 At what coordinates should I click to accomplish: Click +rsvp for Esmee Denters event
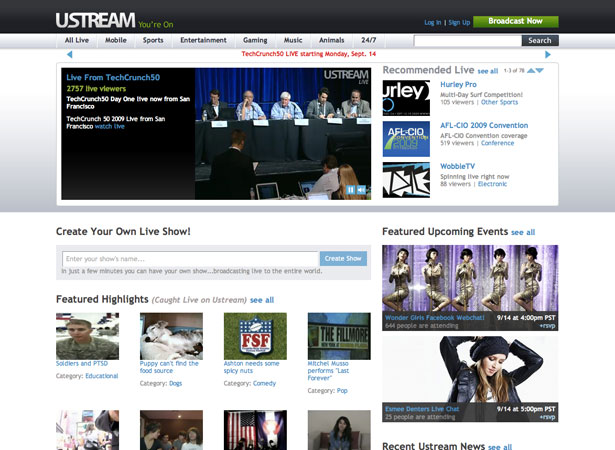point(547,417)
